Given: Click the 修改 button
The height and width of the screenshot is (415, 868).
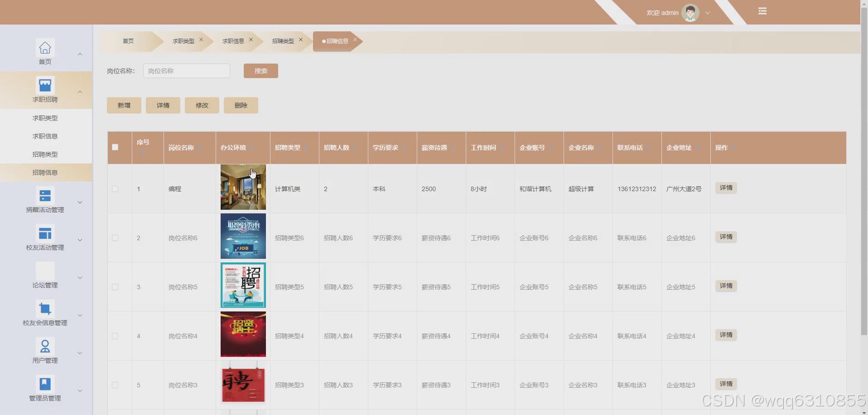Looking at the screenshot, I should 202,106.
